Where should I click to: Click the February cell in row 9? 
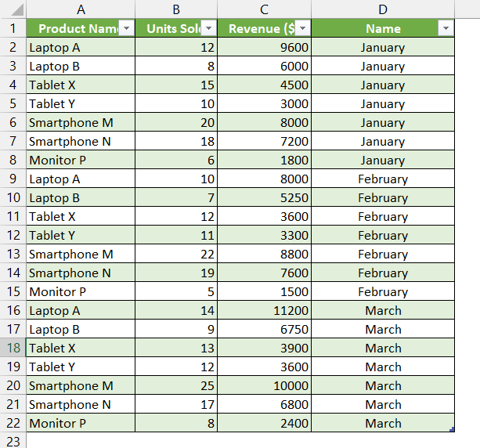click(382, 179)
